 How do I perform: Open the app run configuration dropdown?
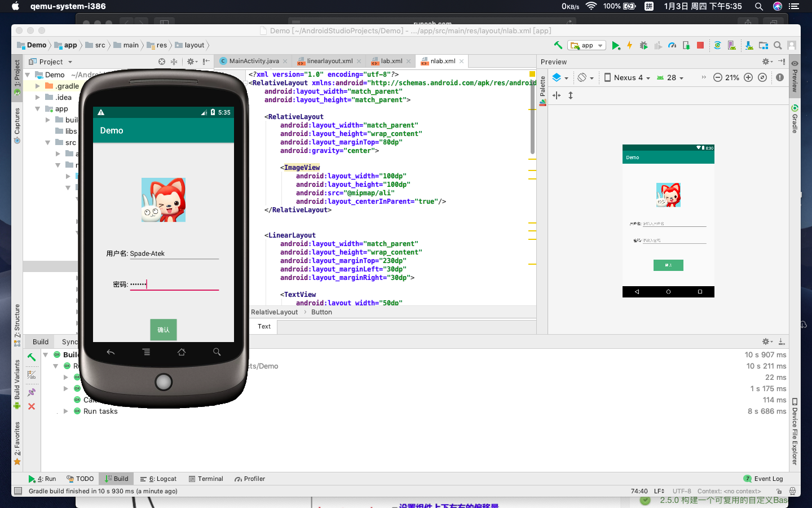[587, 45]
